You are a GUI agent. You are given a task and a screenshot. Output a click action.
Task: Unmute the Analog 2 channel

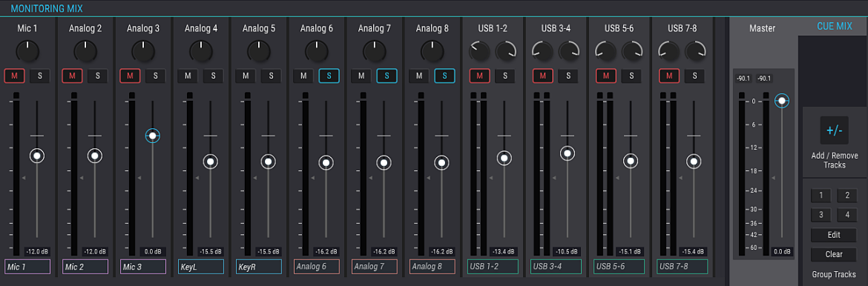(71, 76)
